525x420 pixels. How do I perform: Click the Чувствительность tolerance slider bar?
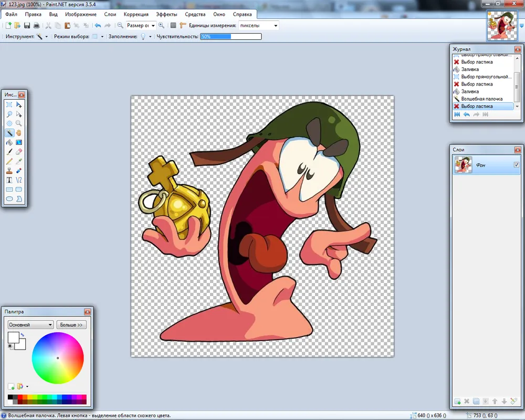(x=230, y=37)
